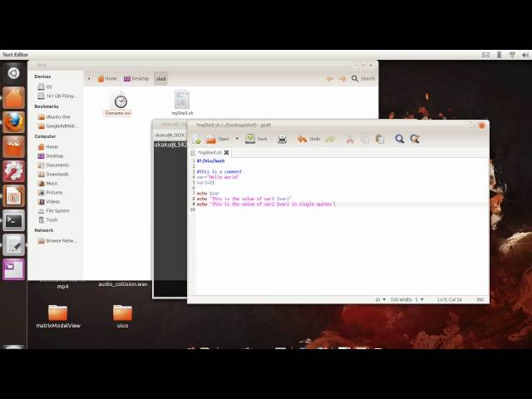532x399 pixels.
Task: Open Find and Replace icon in gedit
Action: coord(415,139)
